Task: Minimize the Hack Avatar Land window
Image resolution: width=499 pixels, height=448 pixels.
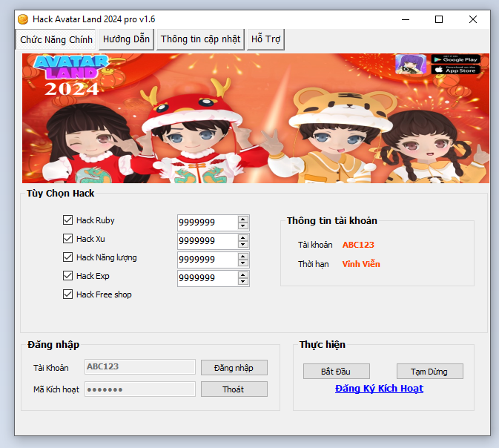Action: [x=406, y=19]
